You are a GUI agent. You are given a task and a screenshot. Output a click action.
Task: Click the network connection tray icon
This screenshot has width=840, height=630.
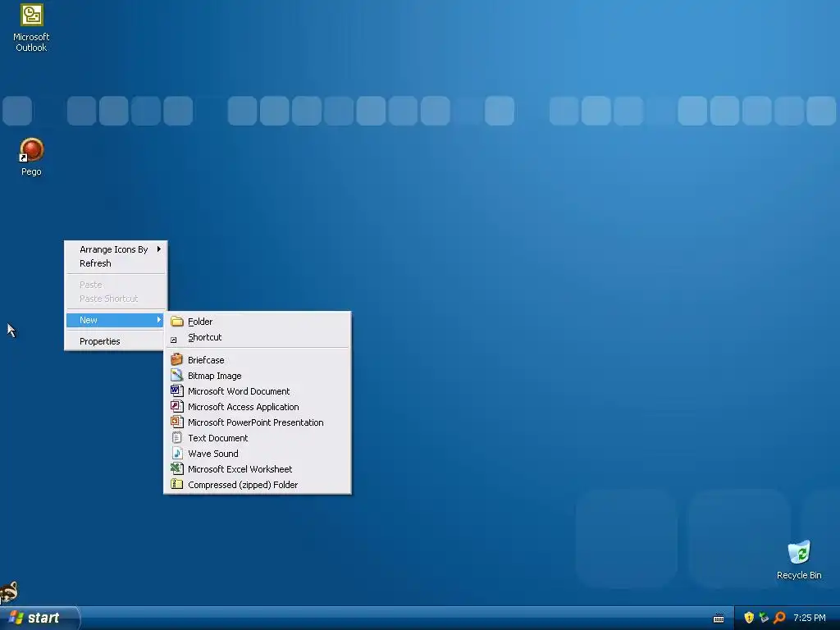point(764,618)
